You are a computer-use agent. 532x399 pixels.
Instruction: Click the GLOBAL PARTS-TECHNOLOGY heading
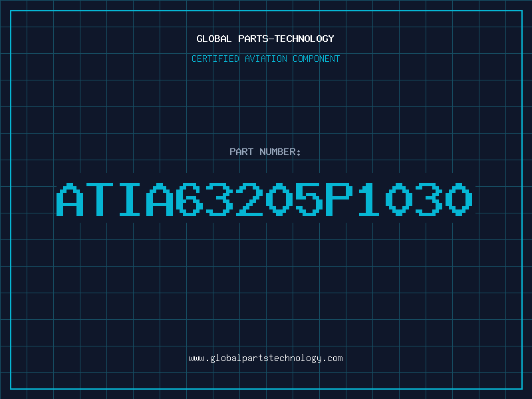(x=265, y=39)
